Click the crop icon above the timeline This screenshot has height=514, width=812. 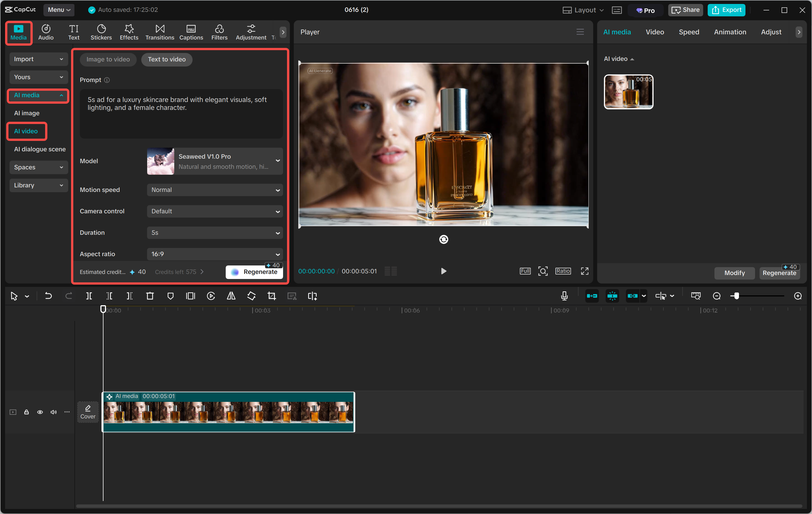coord(272,296)
